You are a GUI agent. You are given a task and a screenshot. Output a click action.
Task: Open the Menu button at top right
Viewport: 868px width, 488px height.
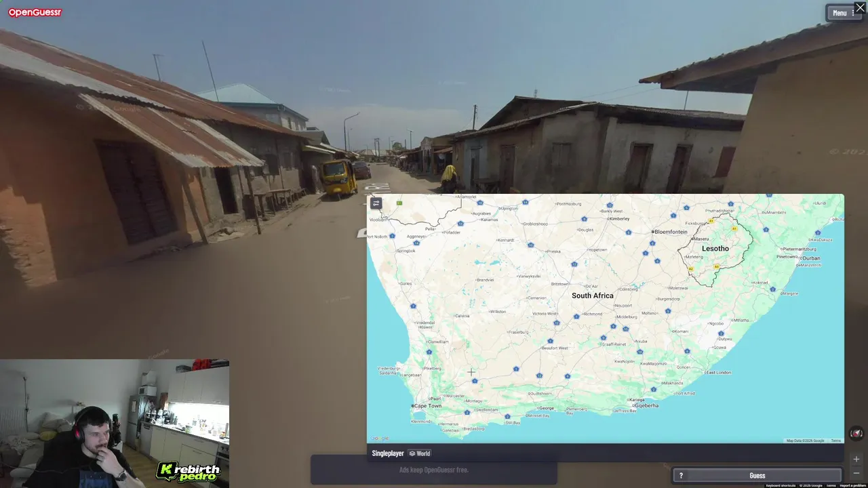843,13
